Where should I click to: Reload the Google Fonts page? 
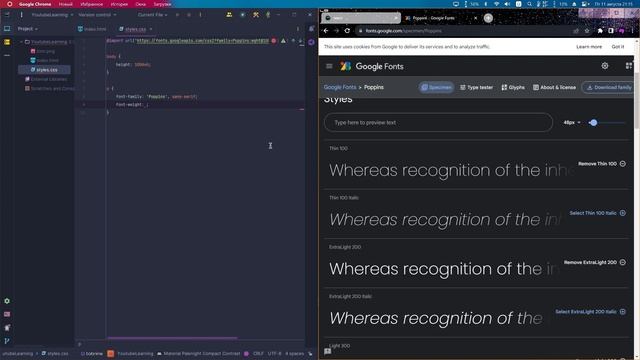pyautogui.click(x=347, y=31)
